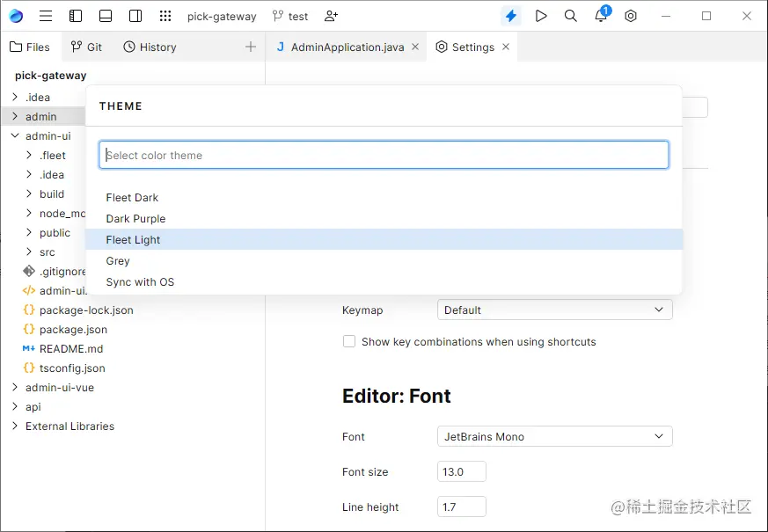The width and height of the screenshot is (768, 532).
Task: Open search with magnifier icon
Action: (x=571, y=16)
